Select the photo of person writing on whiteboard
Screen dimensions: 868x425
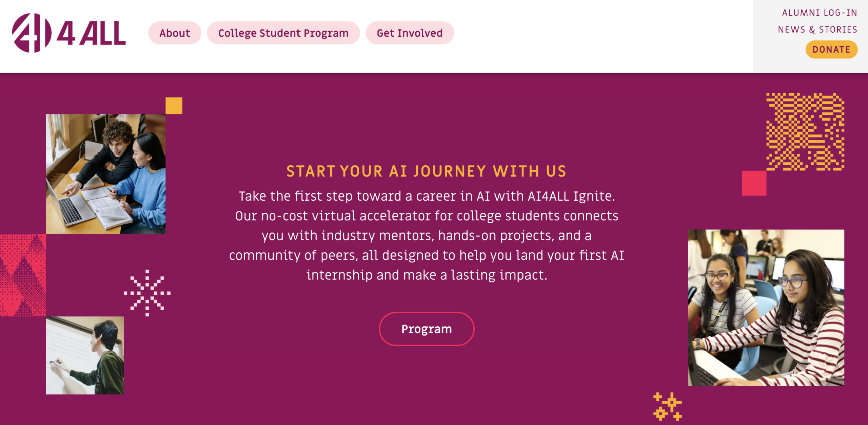click(x=85, y=355)
